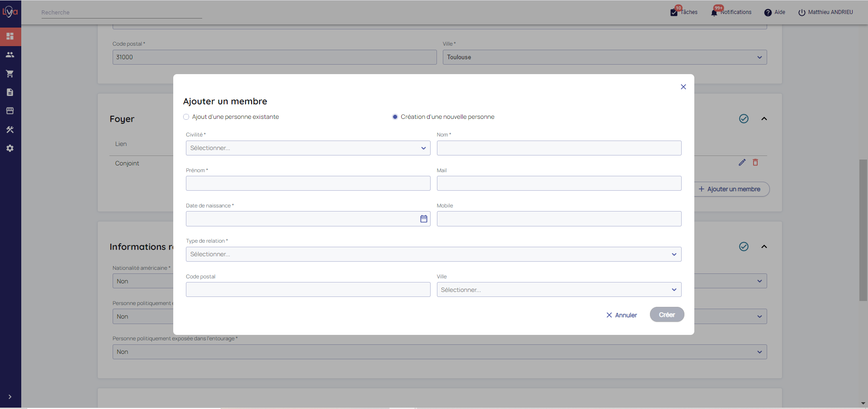
Task: Click the pencil edit icon for Conjoint
Action: (742, 162)
